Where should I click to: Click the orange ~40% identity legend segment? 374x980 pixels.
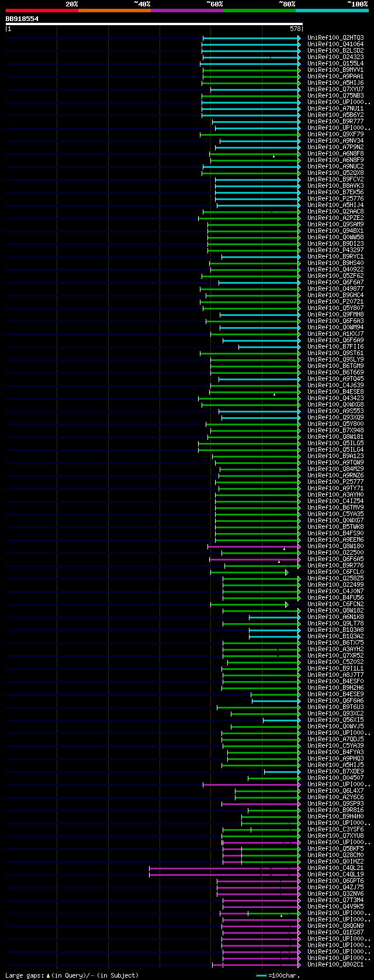(114, 11)
